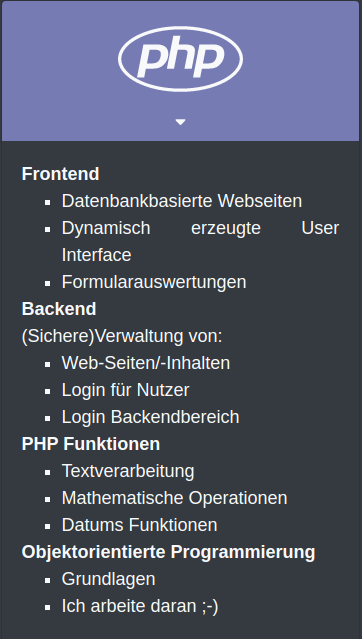Click the Grundlagen list item
Viewport: 362px width, 639px height.
coord(108,579)
